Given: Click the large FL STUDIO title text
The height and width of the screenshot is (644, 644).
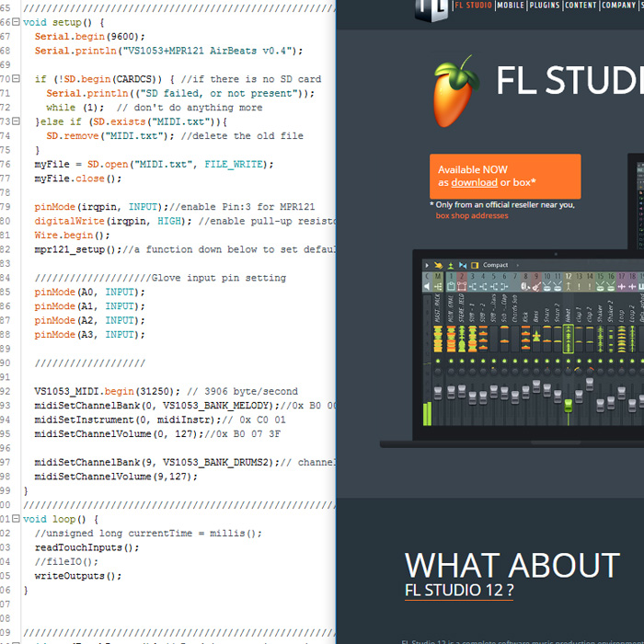Looking at the screenshot, I should click(x=570, y=80).
